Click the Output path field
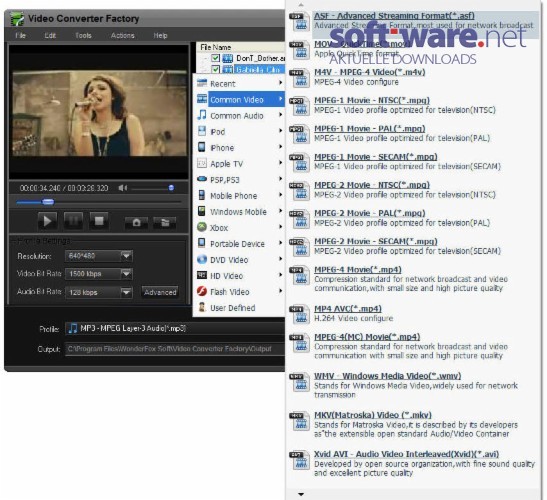Viewport: 547px width, 500px height. tap(175, 349)
